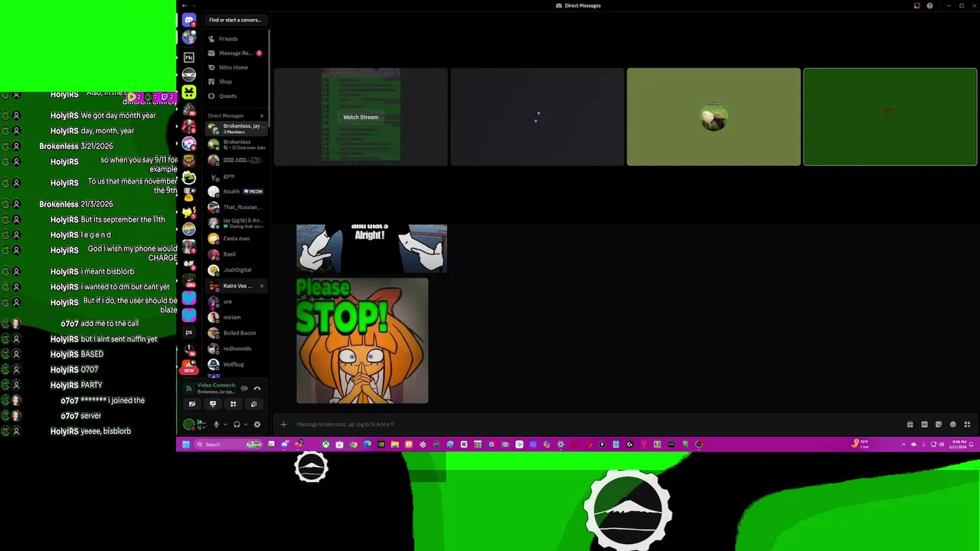
Task: Open Discord inbox icon in title bar
Action: pyautogui.click(x=916, y=5)
